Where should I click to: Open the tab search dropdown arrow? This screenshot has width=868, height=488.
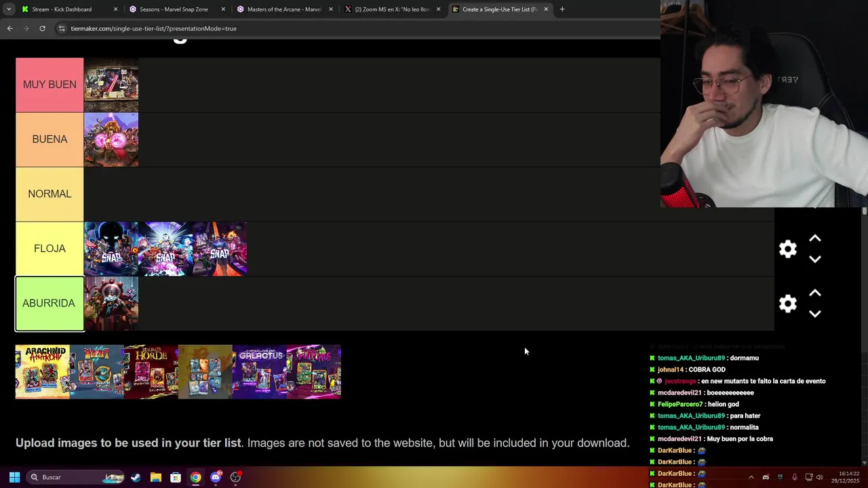pyautogui.click(x=8, y=9)
